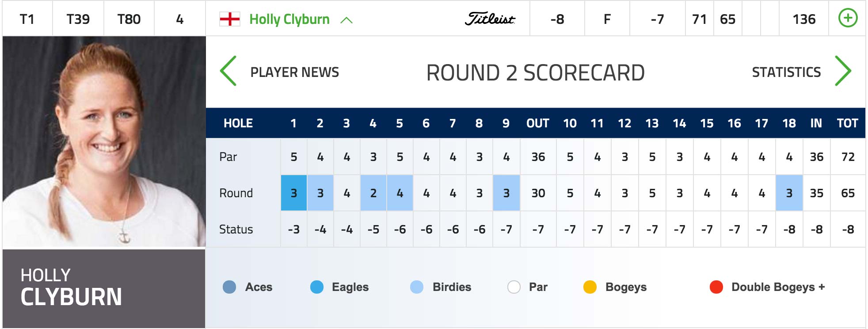Click the total score 136

pyautogui.click(x=804, y=19)
